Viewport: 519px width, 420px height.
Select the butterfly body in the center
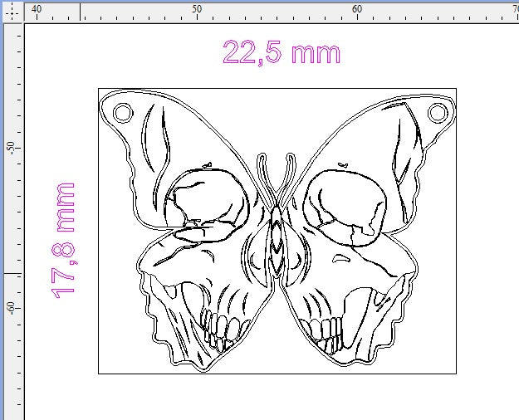[277, 242]
